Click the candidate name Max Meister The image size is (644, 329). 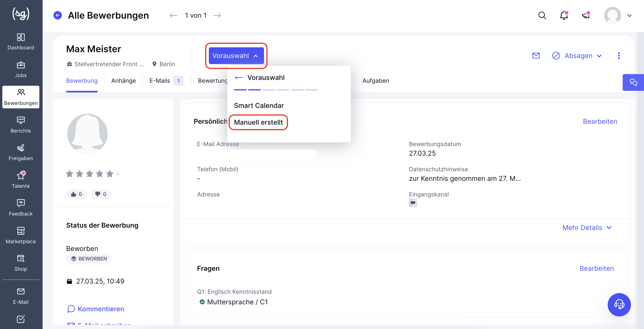[94, 49]
